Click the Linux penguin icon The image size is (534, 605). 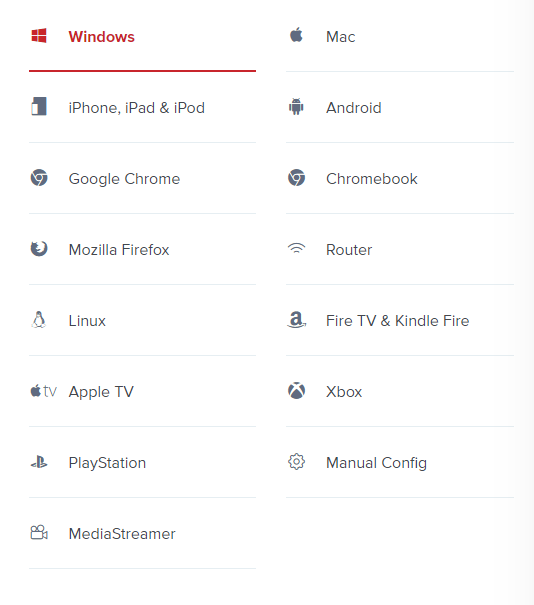pos(39,320)
